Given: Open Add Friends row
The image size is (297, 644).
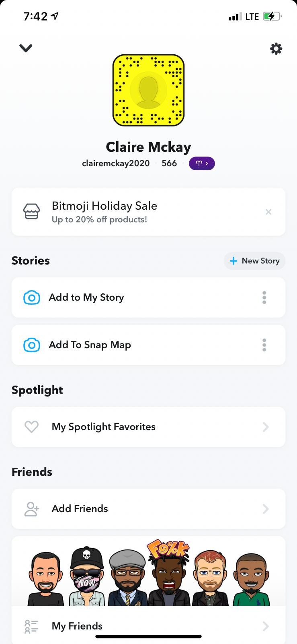Looking at the screenshot, I should [148, 509].
